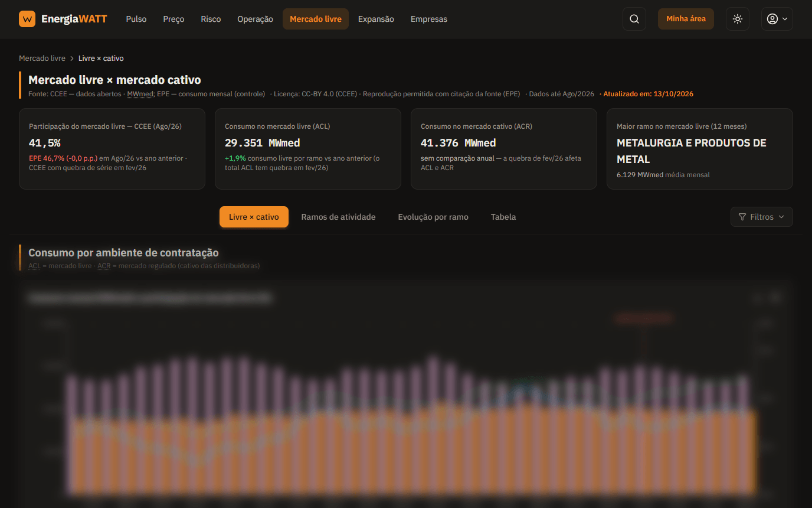This screenshot has width=812, height=508.
Task: Click the 6.129 MWmed média mensal text
Action: coord(663,175)
